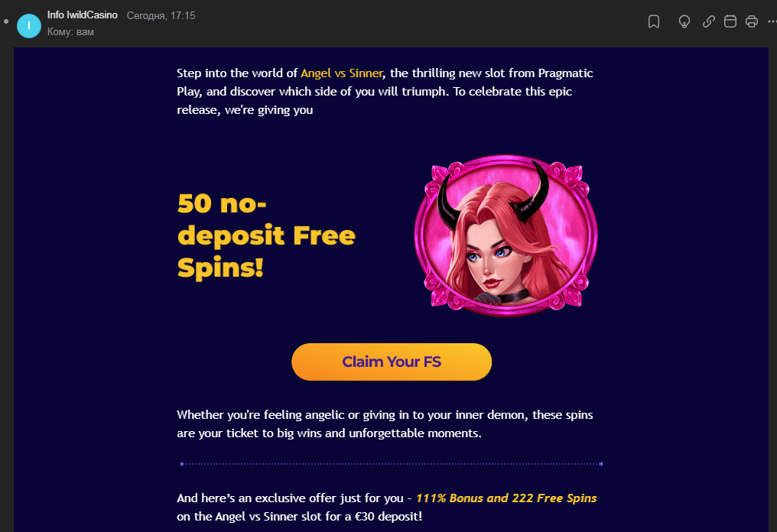The width and height of the screenshot is (777, 532).
Task: Copy the message link via chain icon
Action: pos(709,21)
